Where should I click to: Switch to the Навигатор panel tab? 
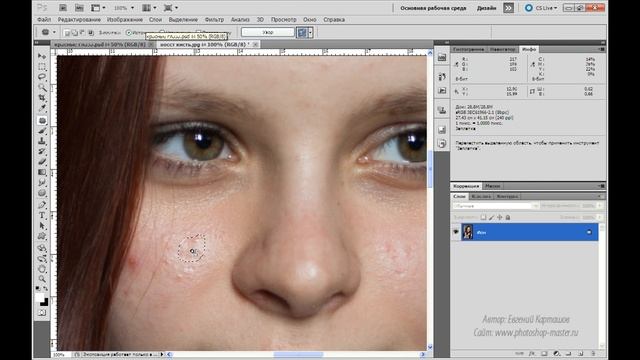point(502,49)
